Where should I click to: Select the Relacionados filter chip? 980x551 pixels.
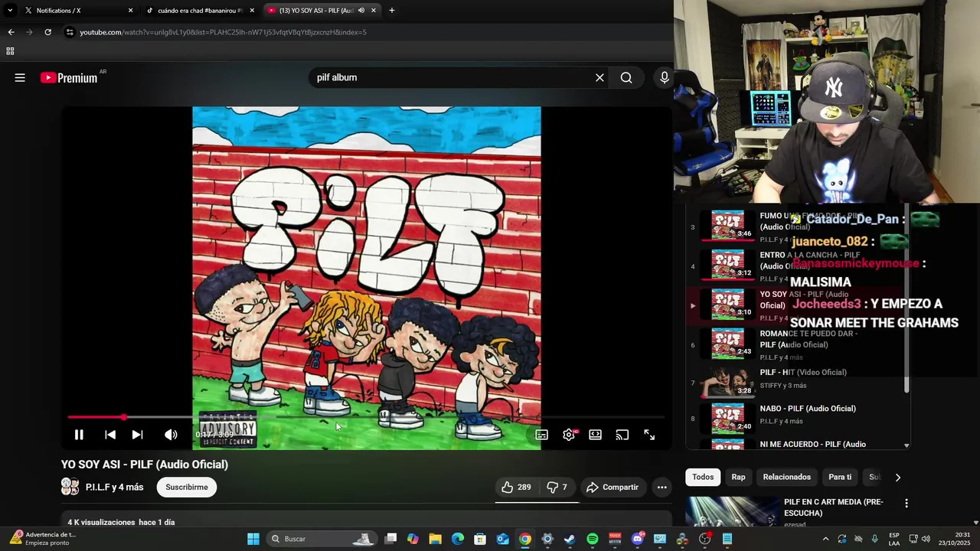(x=786, y=477)
